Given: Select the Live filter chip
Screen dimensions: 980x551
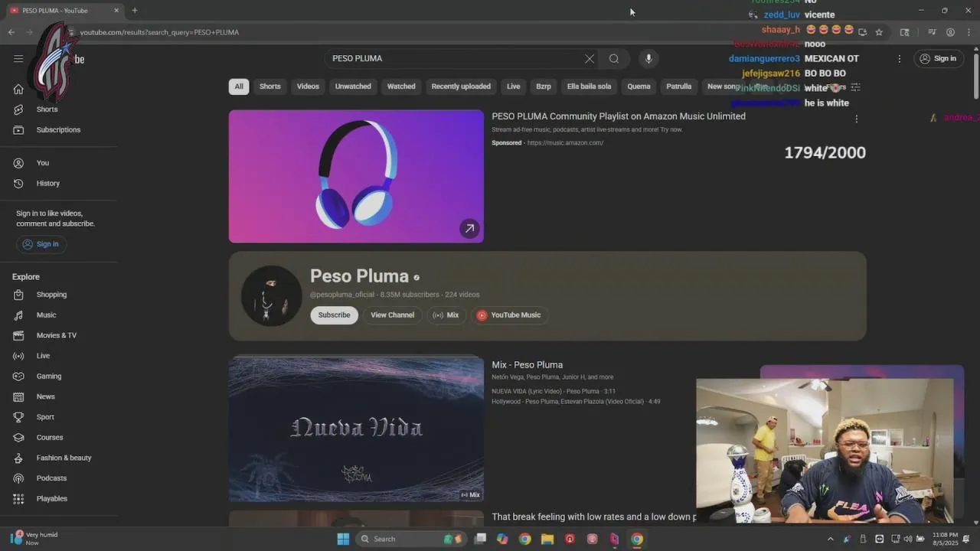Looking at the screenshot, I should pyautogui.click(x=514, y=86).
